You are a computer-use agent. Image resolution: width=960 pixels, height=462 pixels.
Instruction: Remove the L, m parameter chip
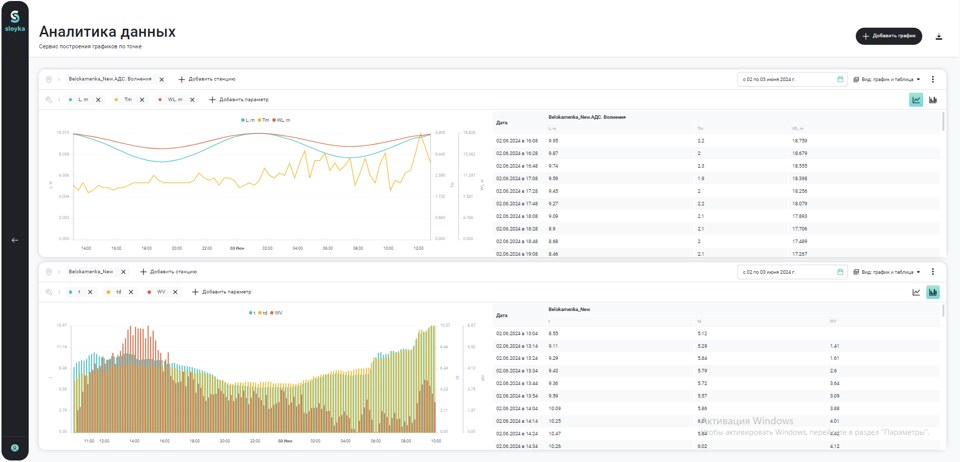pyautogui.click(x=98, y=100)
